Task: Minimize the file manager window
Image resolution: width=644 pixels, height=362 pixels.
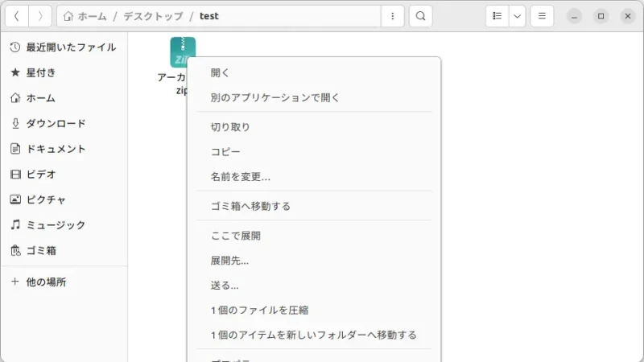Action: (x=574, y=16)
